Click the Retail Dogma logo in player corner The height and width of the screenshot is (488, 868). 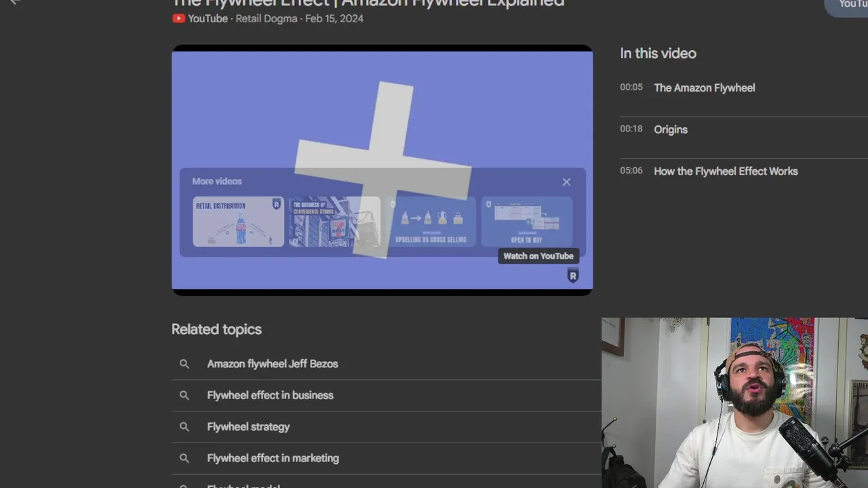pos(573,275)
